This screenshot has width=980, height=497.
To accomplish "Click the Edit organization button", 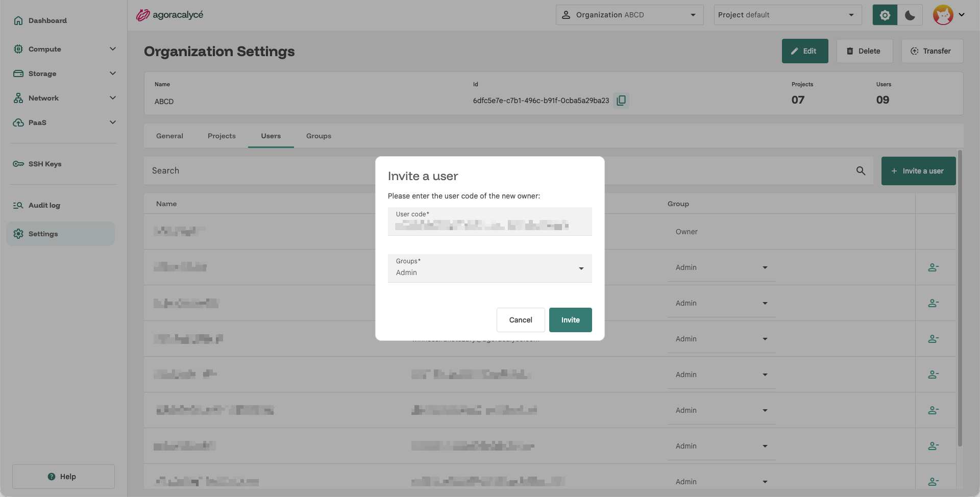I will 805,51.
